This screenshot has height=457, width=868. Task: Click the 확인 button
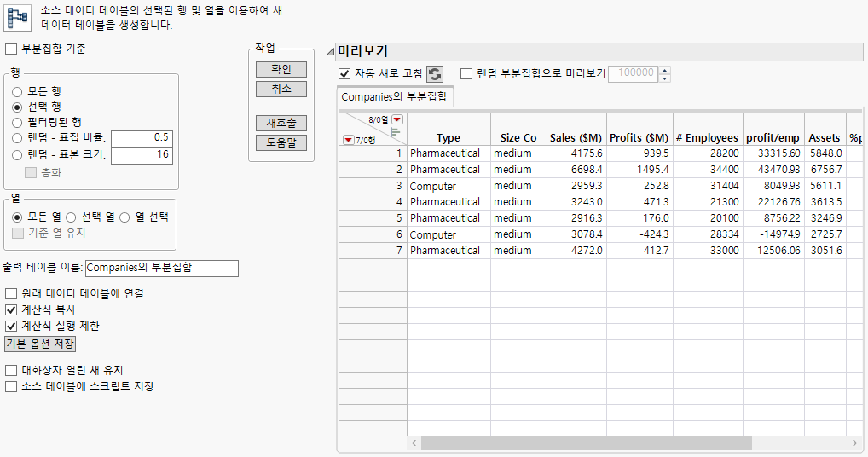[281, 69]
